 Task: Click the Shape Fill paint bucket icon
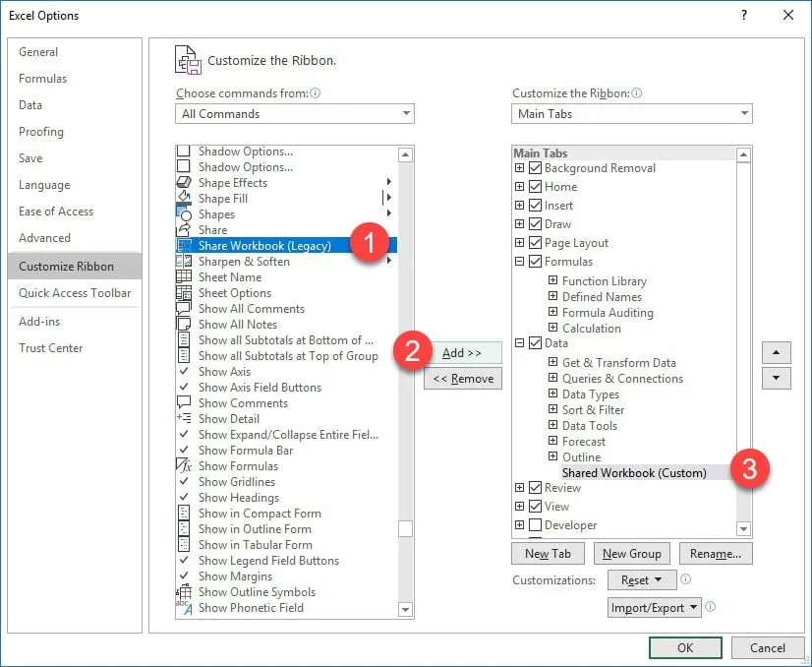(184, 199)
